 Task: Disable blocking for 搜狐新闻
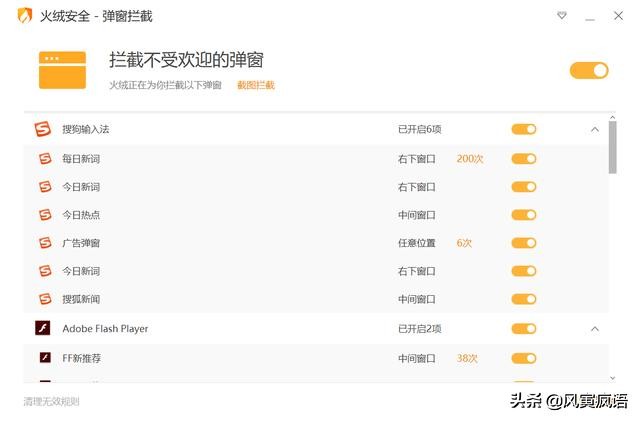(524, 299)
